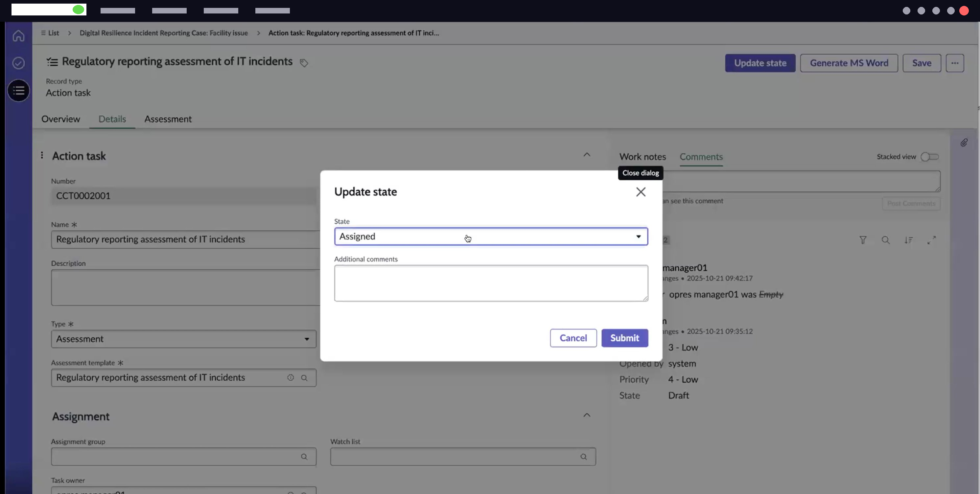Show Assessment template record info icon

(x=290, y=378)
